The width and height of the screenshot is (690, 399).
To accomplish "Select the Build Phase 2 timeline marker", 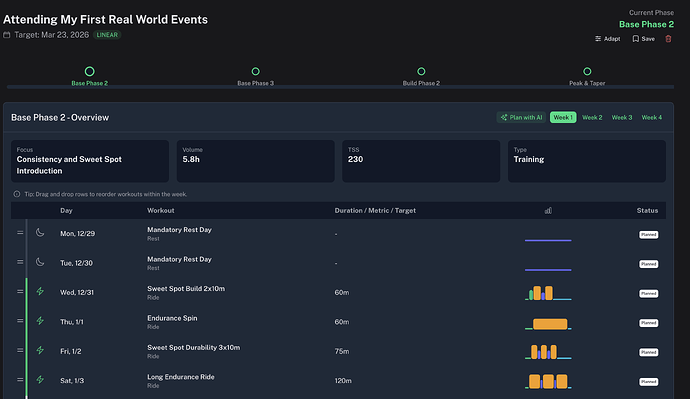I will coord(421,71).
